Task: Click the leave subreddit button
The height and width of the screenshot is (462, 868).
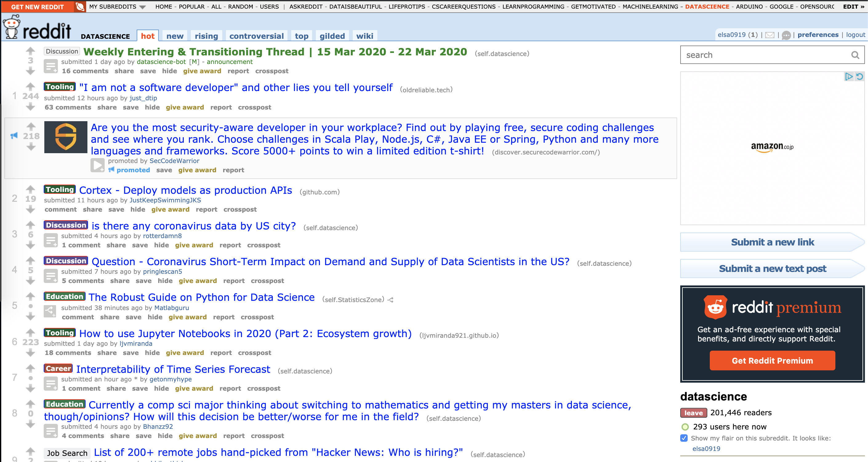Action: tap(693, 413)
